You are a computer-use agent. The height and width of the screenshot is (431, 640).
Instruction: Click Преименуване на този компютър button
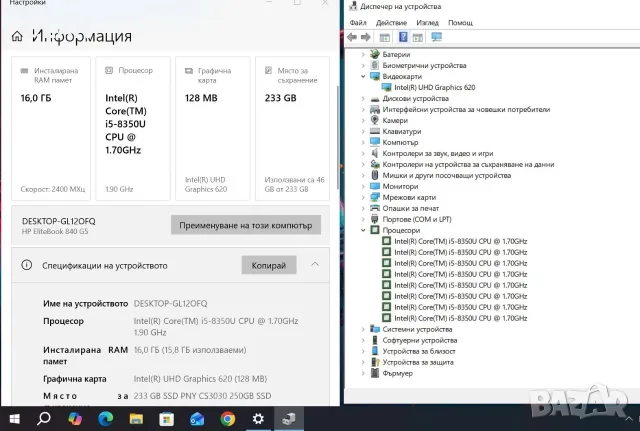pos(246,225)
